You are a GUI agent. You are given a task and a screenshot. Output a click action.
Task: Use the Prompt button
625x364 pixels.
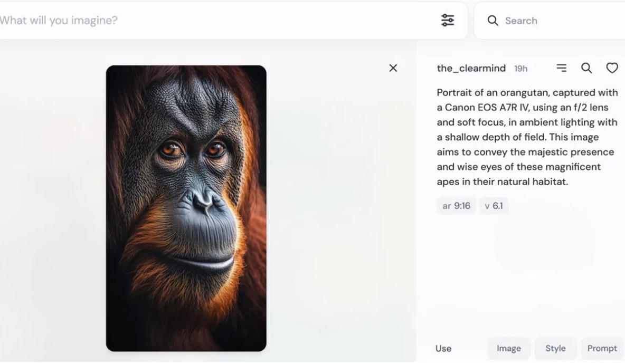point(602,349)
